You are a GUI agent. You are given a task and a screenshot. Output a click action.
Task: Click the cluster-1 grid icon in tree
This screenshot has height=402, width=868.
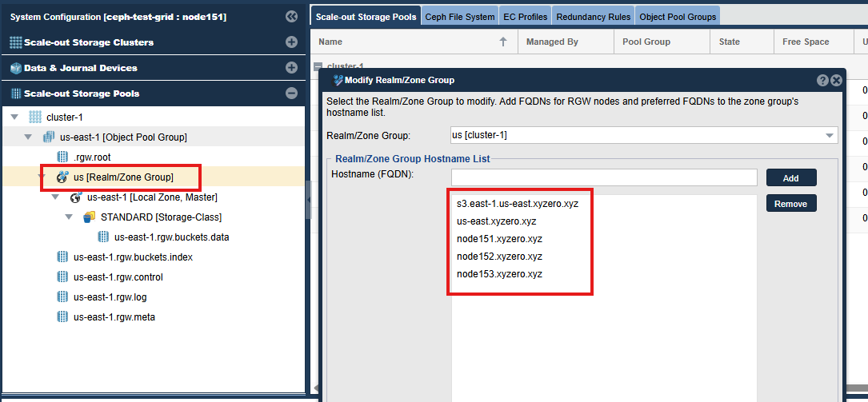pos(35,117)
